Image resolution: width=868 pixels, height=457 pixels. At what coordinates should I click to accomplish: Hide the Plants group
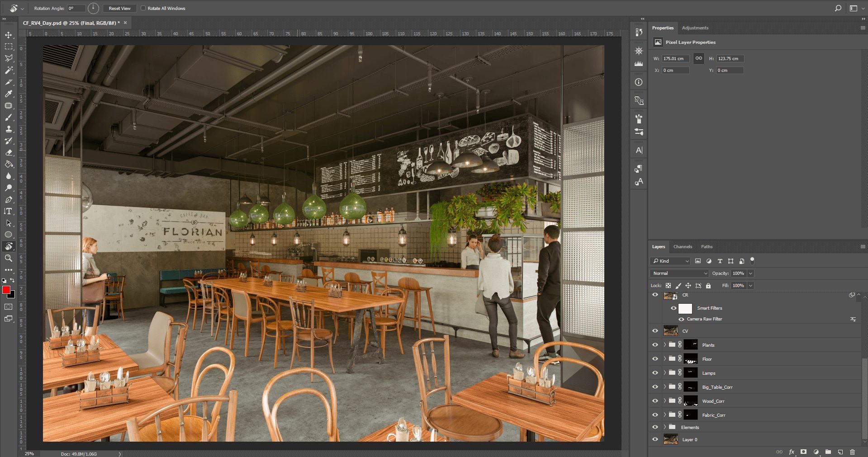pos(655,345)
